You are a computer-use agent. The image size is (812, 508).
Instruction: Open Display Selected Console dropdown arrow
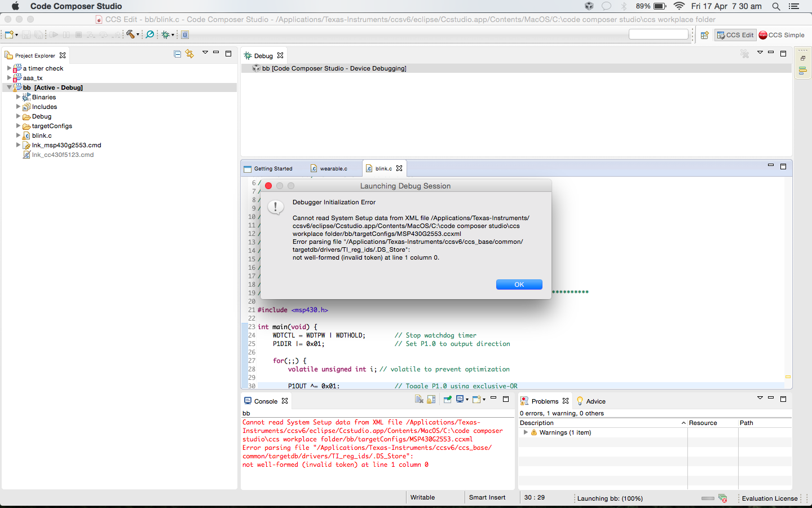click(x=467, y=400)
